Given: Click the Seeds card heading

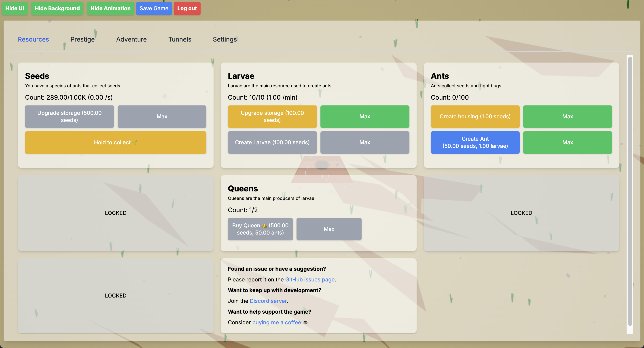Looking at the screenshot, I should pyautogui.click(x=37, y=76).
